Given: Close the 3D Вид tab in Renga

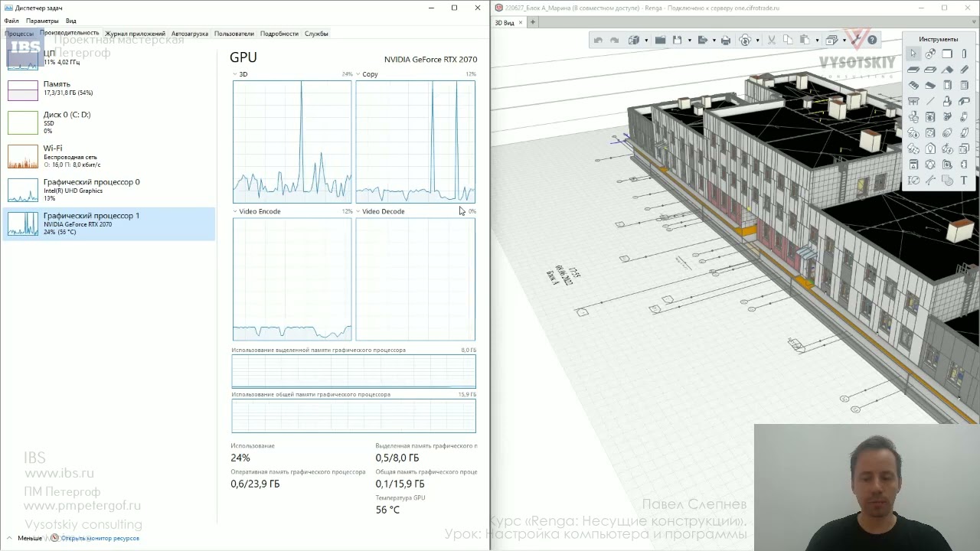Looking at the screenshot, I should pyautogui.click(x=521, y=22).
